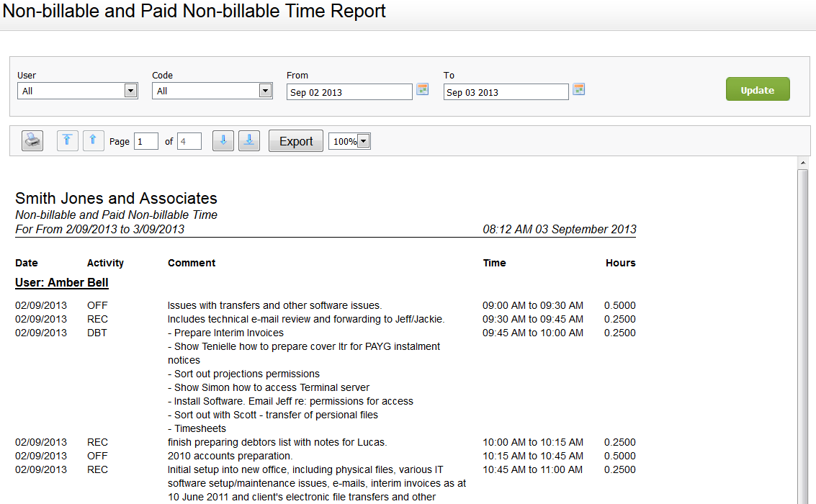This screenshot has height=504, width=816.
Task: Open the User filter dropdown
Action: (131, 90)
